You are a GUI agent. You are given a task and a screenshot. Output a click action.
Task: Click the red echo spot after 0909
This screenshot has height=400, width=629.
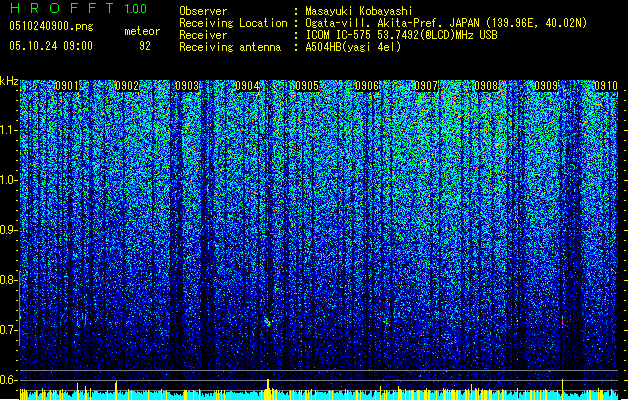(x=562, y=320)
